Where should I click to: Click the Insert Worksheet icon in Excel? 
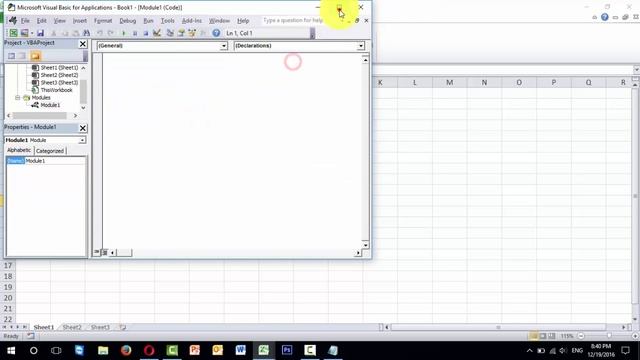(122, 327)
